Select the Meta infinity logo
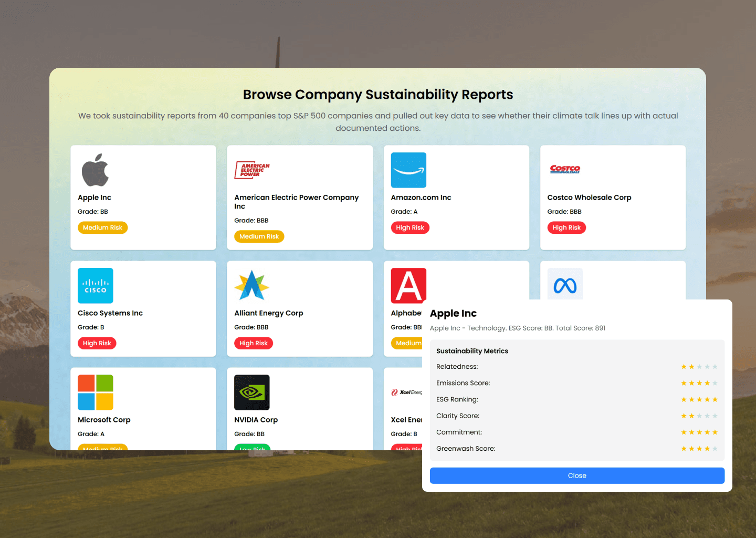The height and width of the screenshot is (538, 756). [565, 284]
